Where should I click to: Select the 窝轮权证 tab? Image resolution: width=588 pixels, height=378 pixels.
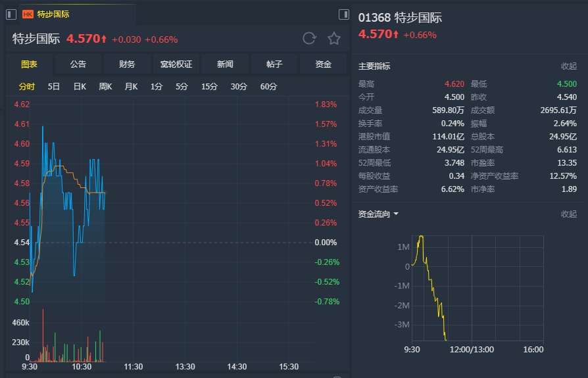pos(176,64)
